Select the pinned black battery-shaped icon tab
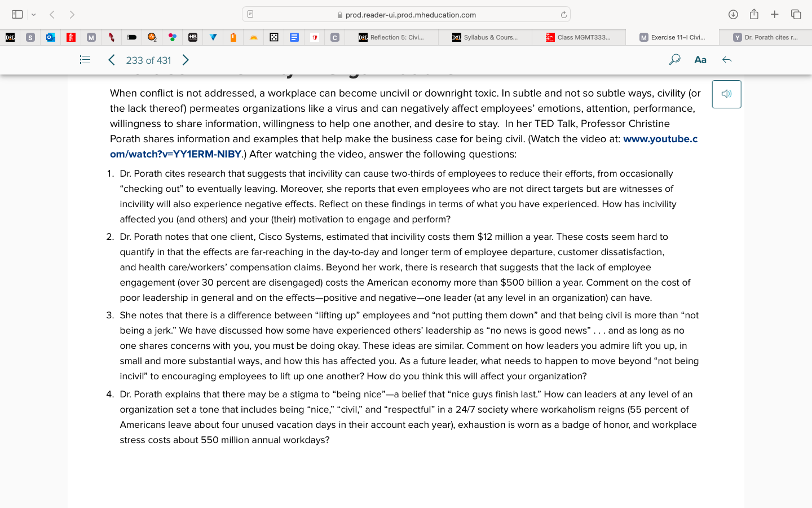Screen dimensions: 812x508 click(132, 37)
